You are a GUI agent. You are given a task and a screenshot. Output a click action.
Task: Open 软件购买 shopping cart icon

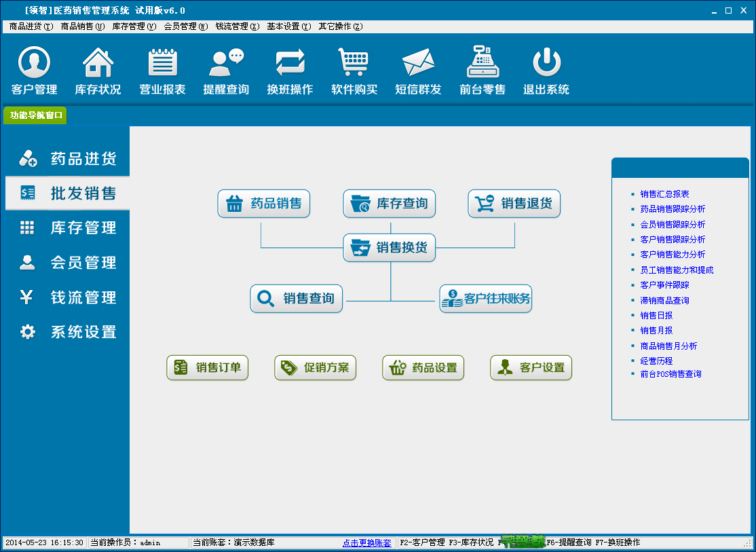[354, 63]
